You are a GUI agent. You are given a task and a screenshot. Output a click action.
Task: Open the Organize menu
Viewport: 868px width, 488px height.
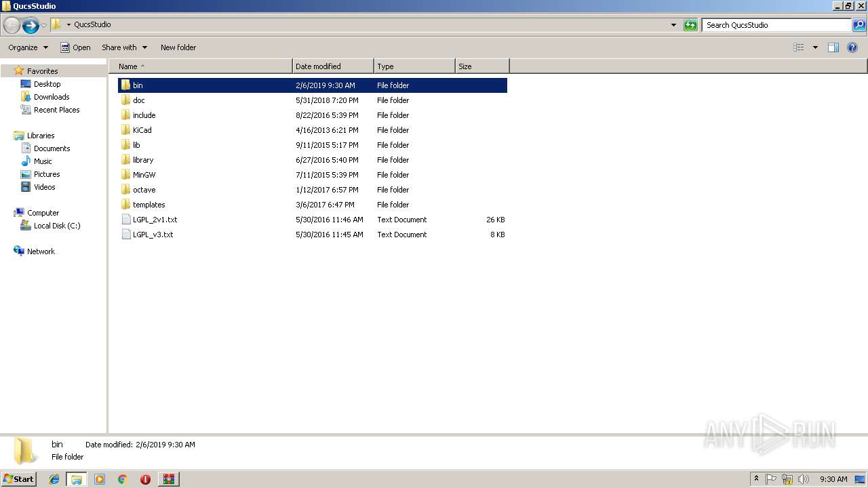click(28, 47)
